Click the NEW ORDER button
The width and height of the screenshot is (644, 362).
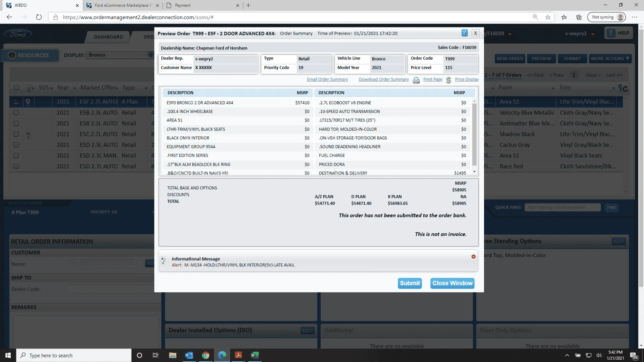[x=510, y=58]
